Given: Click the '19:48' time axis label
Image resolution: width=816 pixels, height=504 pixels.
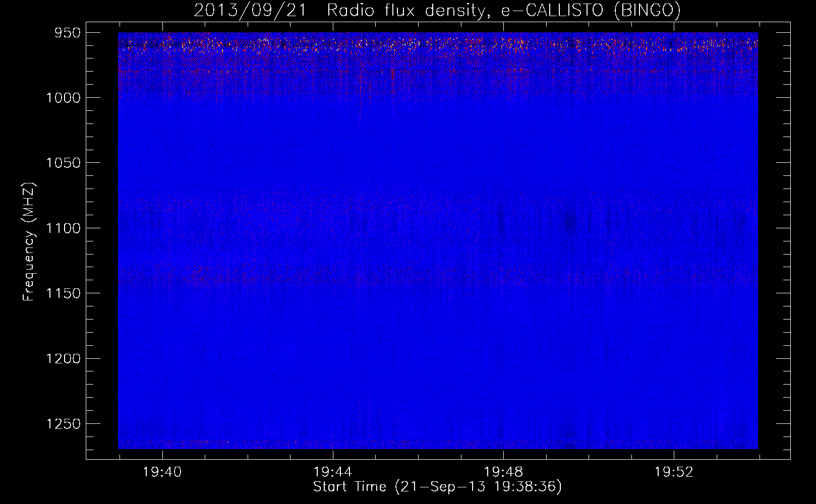Looking at the screenshot, I should [503, 472].
